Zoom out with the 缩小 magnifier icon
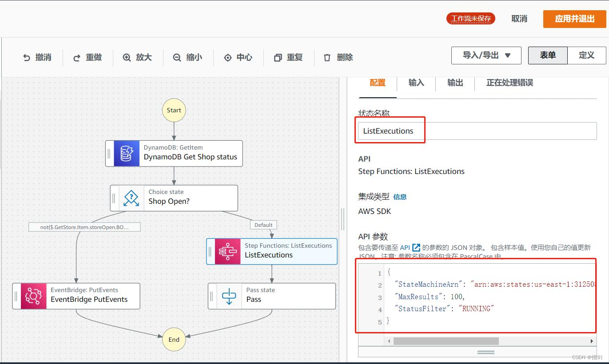Viewport: 609px width, 364px height. tap(177, 58)
